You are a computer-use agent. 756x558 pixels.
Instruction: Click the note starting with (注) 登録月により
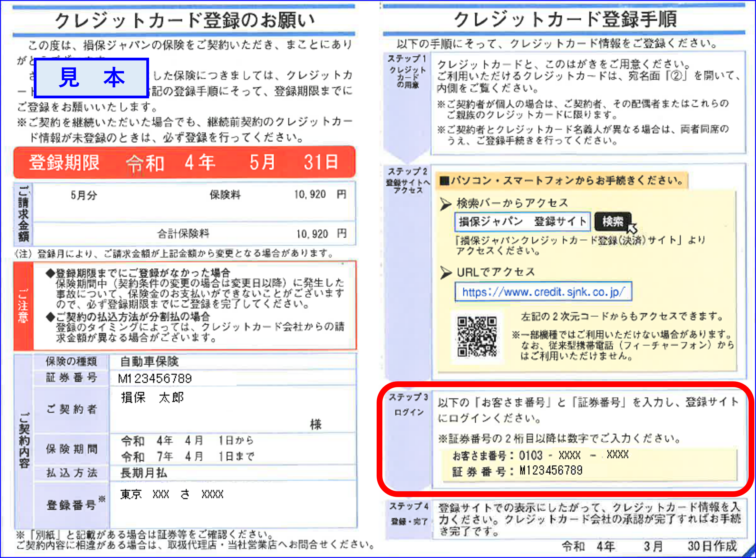point(174,253)
